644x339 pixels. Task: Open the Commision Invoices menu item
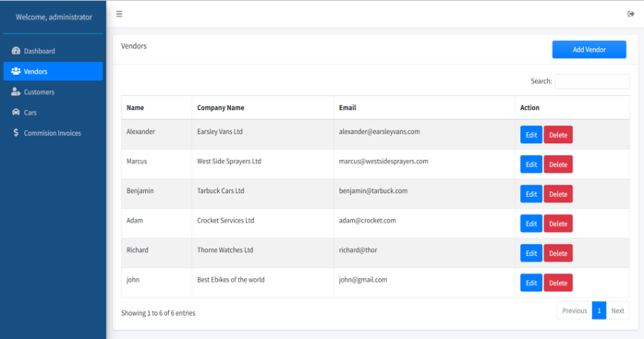coord(53,133)
